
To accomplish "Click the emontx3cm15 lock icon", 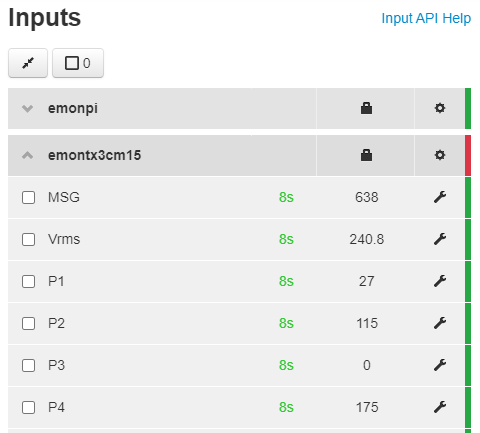I will [366, 155].
